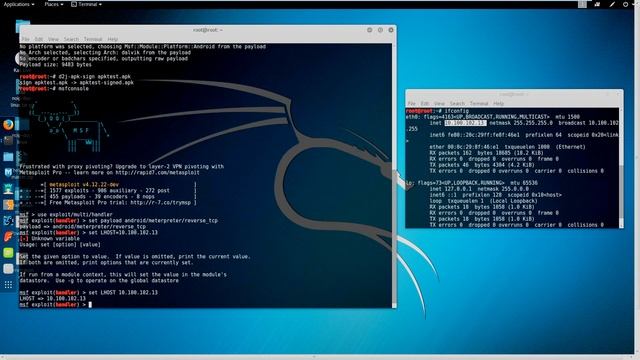Click the 'Payload size: 9483 bytes' line
640x360 pixels.
(x=56, y=64)
